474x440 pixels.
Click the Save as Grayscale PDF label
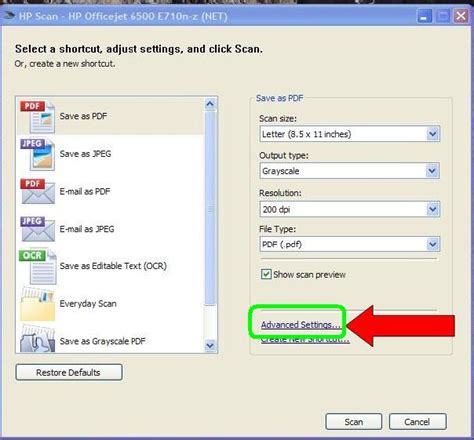pyautogui.click(x=102, y=341)
